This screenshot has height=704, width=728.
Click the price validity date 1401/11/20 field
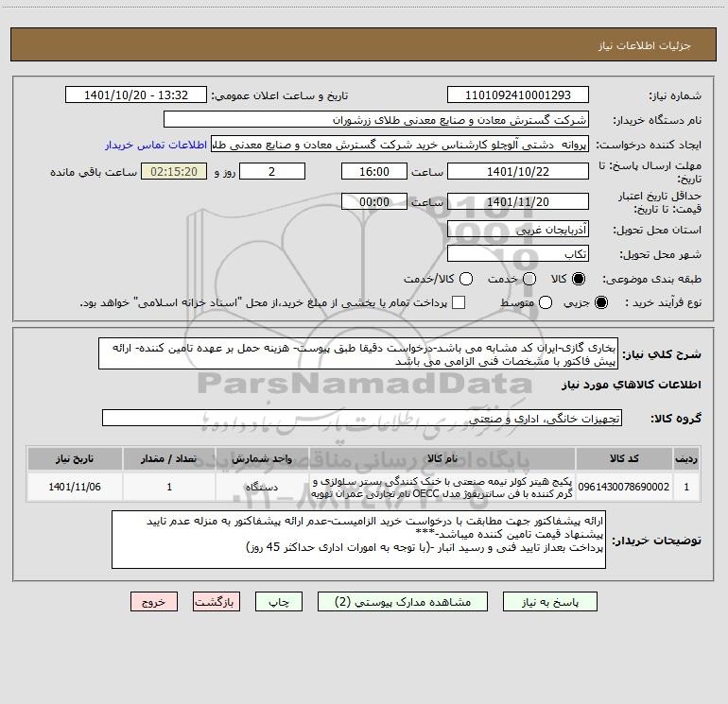click(x=518, y=201)
